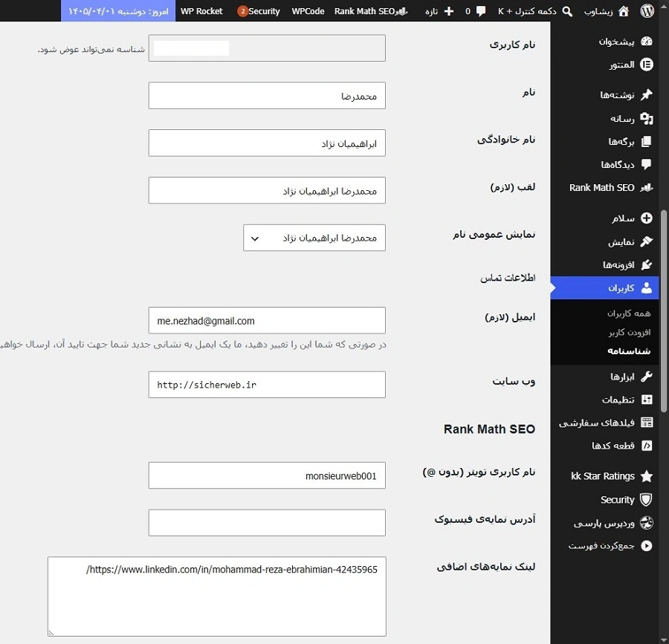Click the ایمیل email field
Screen dimensions: 669x644
(267, 320)
